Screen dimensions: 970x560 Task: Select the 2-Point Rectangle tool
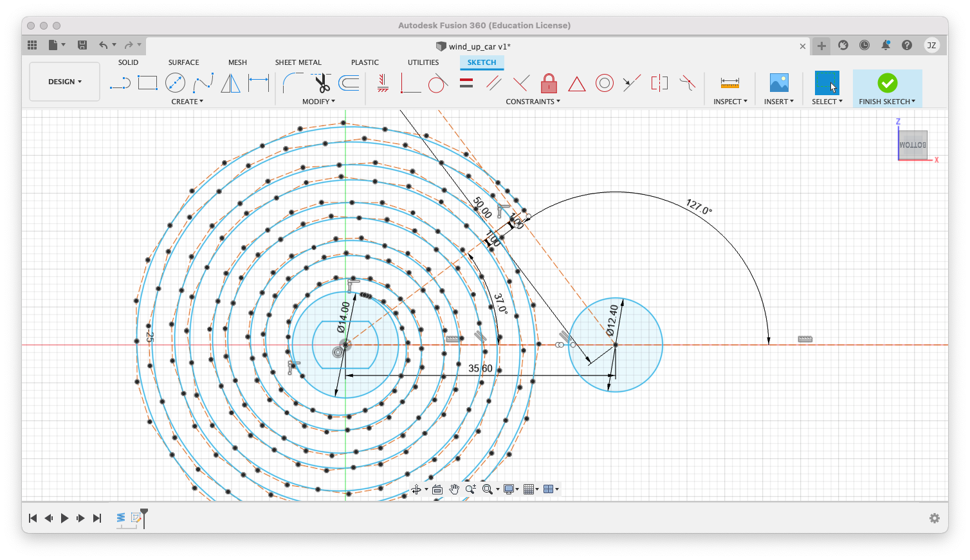pyautogui.click(x=147, y=83)
